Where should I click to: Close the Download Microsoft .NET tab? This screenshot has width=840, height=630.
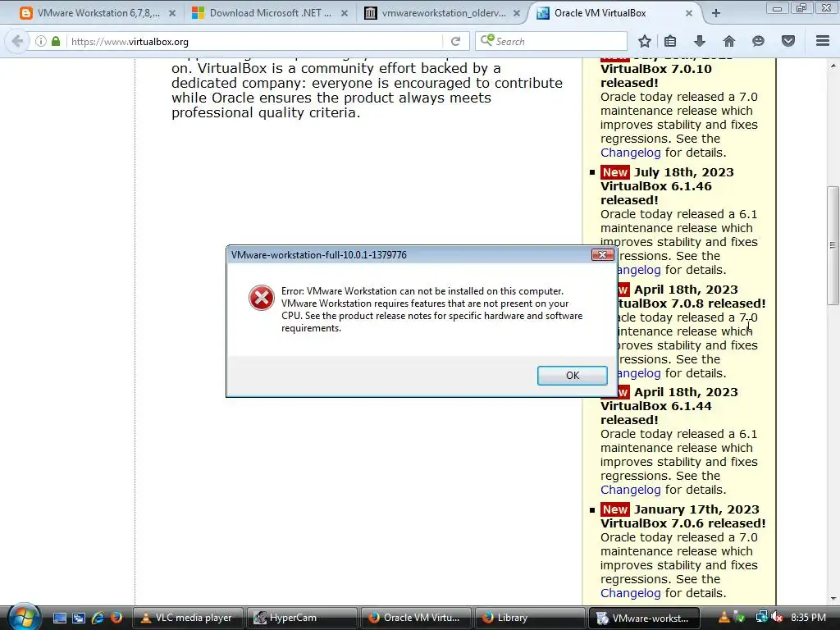(x=345, y=13)
